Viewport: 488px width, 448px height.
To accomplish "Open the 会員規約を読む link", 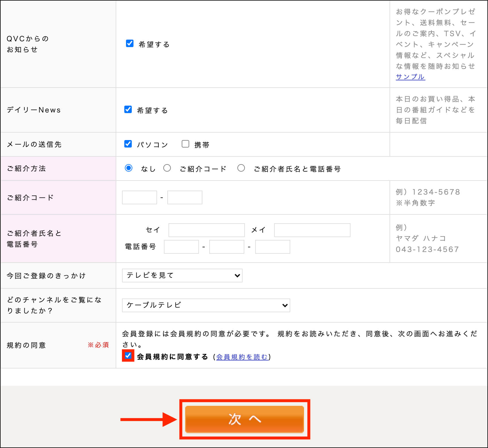I will pyautogui.click(x=242, y=357).
